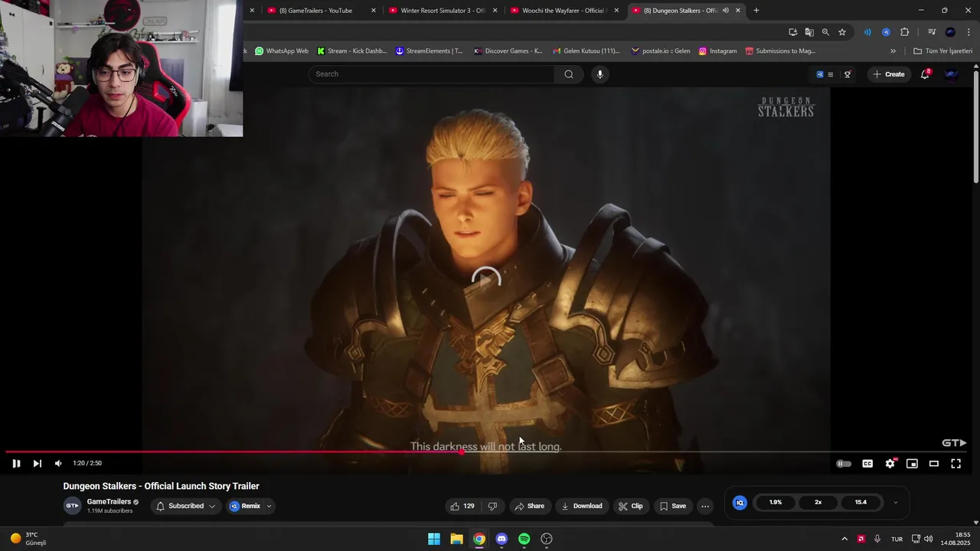Show hidden bookmarks with double chevron
This screenshot has width=980, height=551.
click(x=893, y=51)
